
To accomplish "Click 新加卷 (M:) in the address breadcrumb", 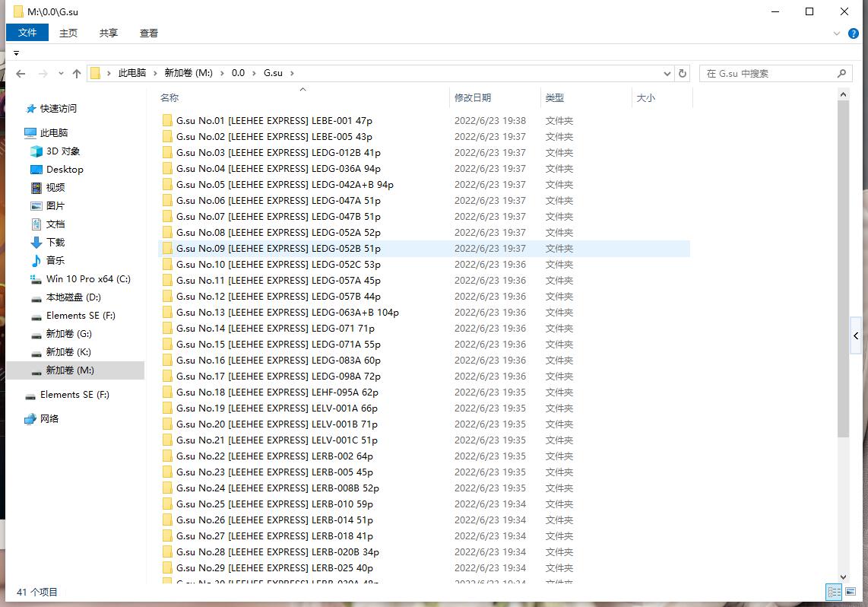I will [188, 73].
